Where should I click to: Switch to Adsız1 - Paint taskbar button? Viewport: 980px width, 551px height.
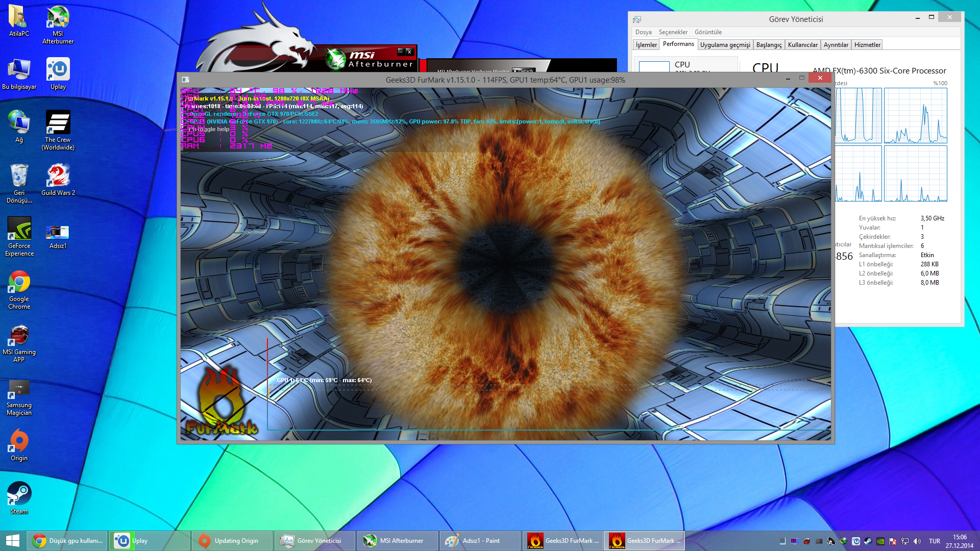[480, 541]
